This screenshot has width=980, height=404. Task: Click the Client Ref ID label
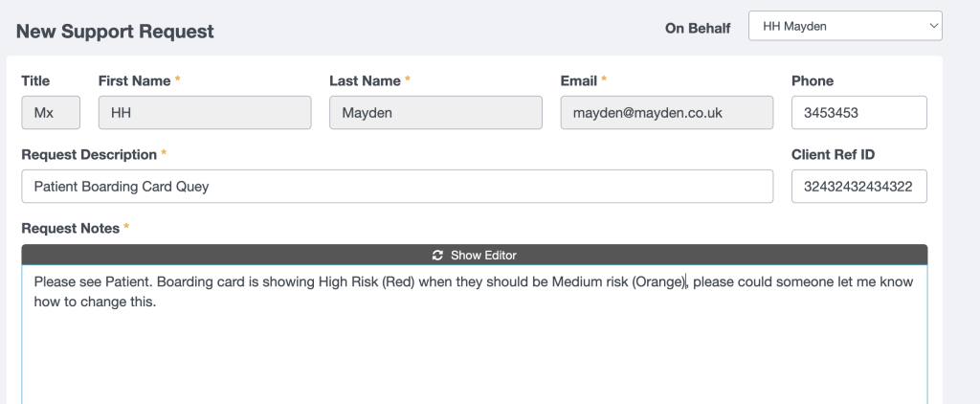point(833,154)
